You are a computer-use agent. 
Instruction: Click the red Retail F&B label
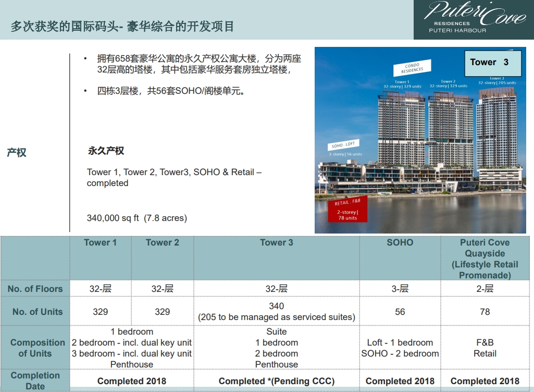[347, 209]
